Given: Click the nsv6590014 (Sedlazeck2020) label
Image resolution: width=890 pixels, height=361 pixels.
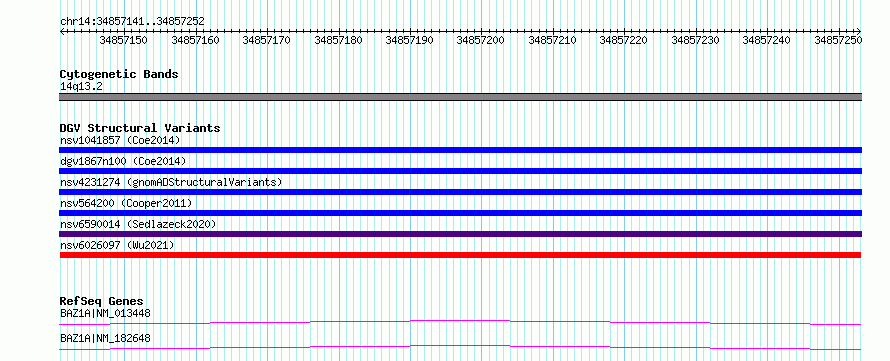Looking at the screenshot, I should pyautogui.click(x=138, y=224).
